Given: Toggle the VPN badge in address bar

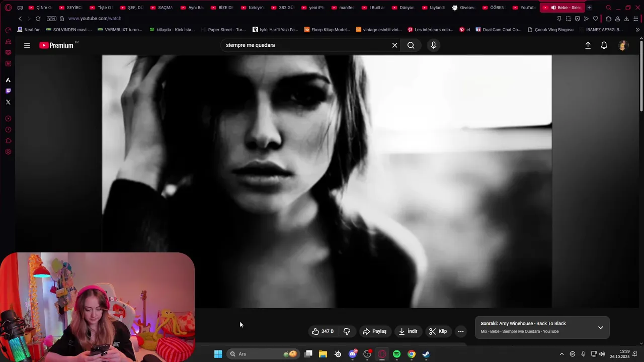Looking at the screenshot, I should click(51, 19).
